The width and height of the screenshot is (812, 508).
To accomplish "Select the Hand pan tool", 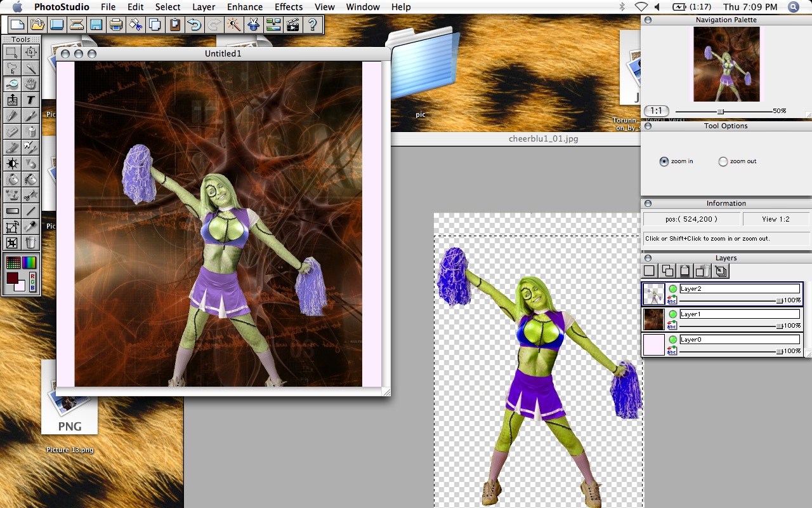I will click(30, 84).
